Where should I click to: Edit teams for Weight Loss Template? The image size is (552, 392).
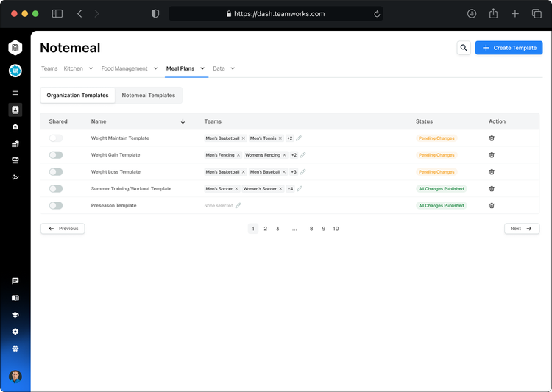tap(302, 172)
